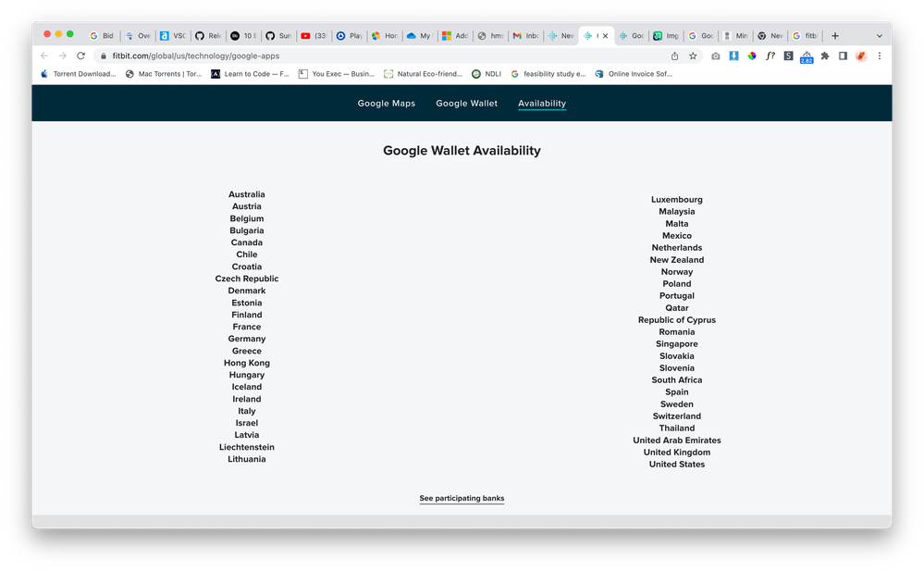This screenshot has width=924, height=571.
Task: Switch to the Google Wallet section
Action: (x=466, y=104)
